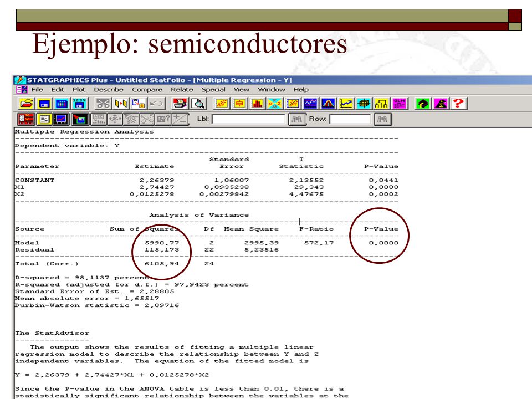Viewport: 532px width, 399px height.
Task: Open the scatterplot icon
Action: coord(221,103)
